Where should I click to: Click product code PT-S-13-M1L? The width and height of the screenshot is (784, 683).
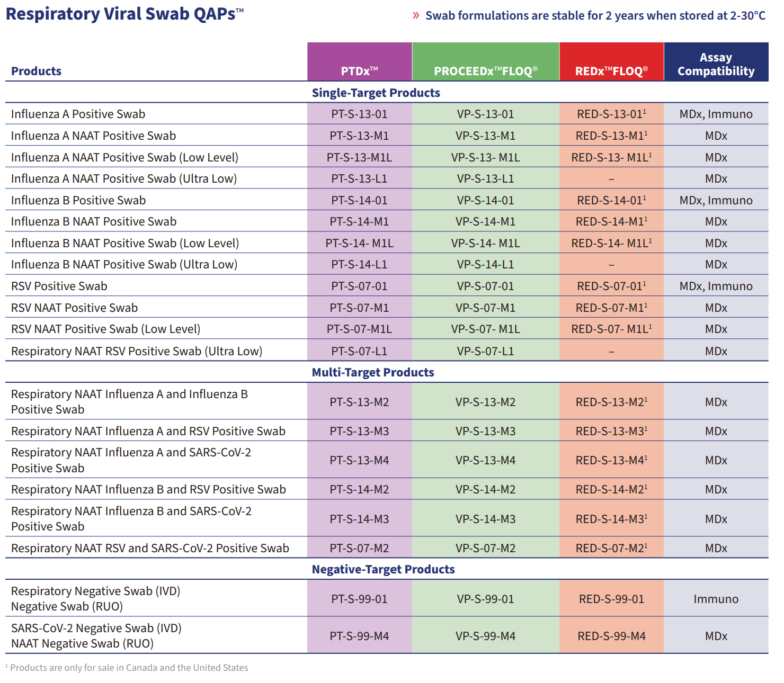(360, 157)
